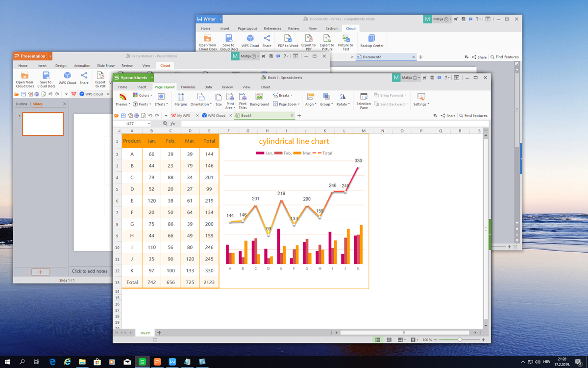Click Undo arrow in Spreadsheets quick toolbar
The width and height of the screenshot is (588, 368).
(x=150, y=116)
